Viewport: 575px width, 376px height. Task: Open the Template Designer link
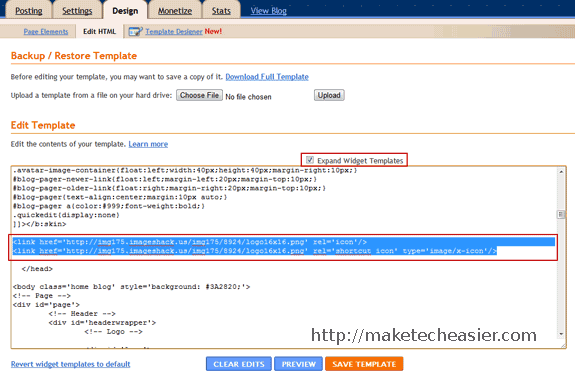tap(174, 32)
